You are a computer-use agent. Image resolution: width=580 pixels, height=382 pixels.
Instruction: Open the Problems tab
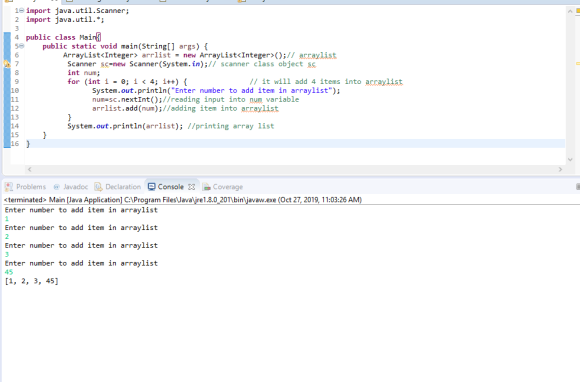(26, 187)
